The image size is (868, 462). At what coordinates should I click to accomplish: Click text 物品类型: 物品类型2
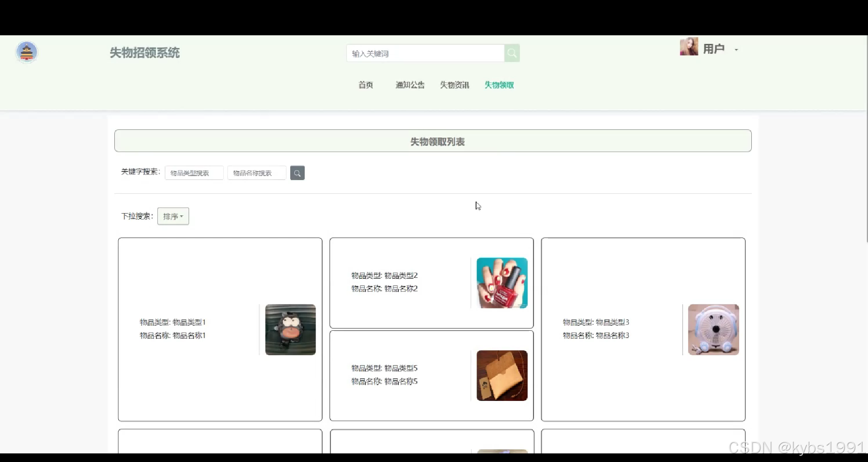(385, 276)
